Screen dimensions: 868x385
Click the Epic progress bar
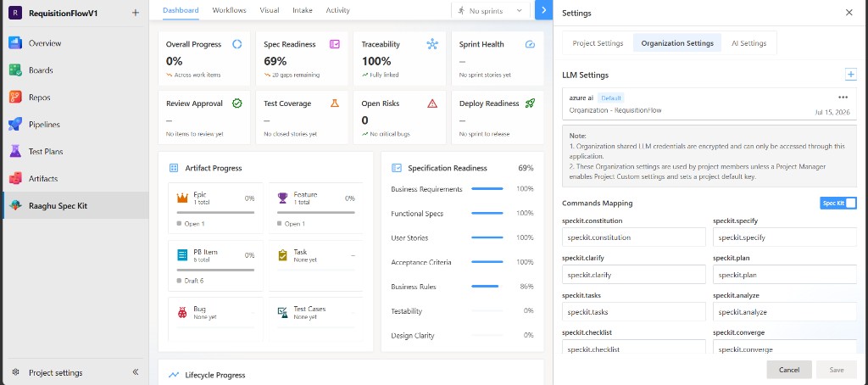coord(215,212)
